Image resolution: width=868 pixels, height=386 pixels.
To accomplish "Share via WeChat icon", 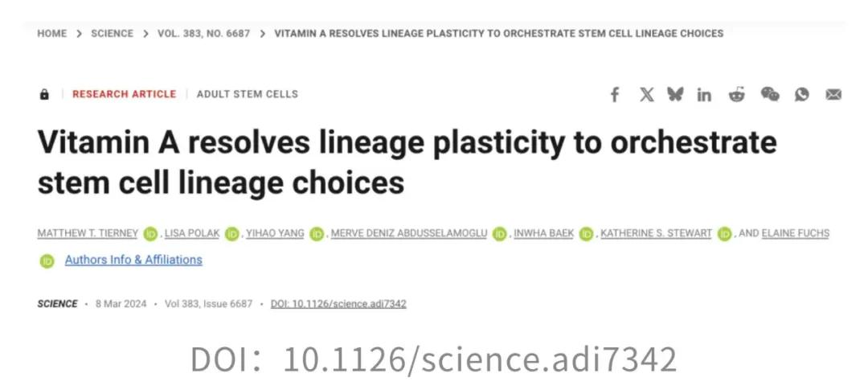I will (x=769, y=94).
